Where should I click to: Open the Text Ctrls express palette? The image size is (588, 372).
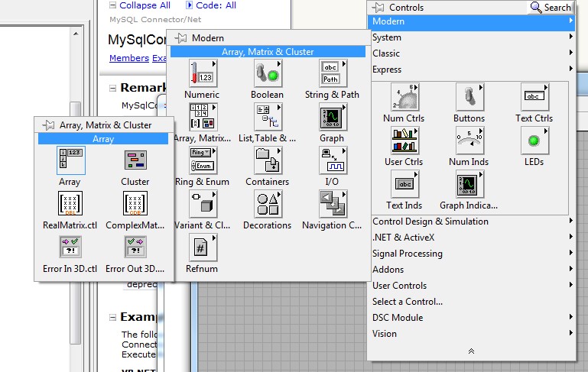tap(534, 97)
